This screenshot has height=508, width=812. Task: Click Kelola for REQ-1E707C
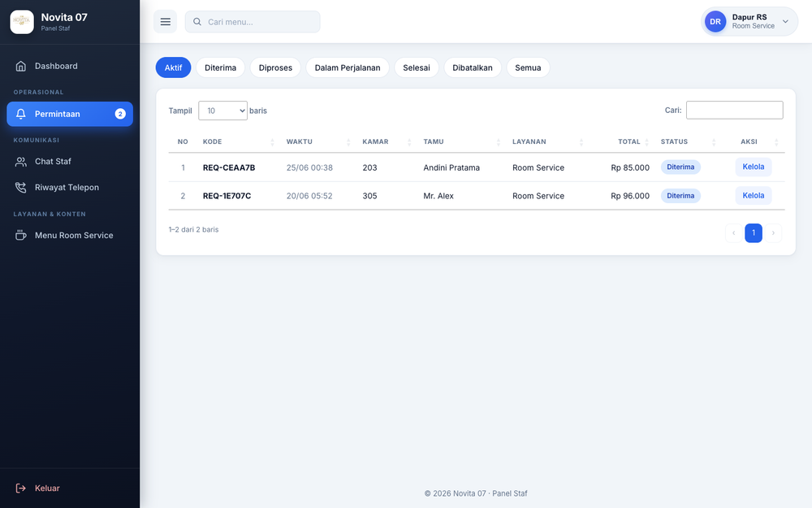click(753, 195)
